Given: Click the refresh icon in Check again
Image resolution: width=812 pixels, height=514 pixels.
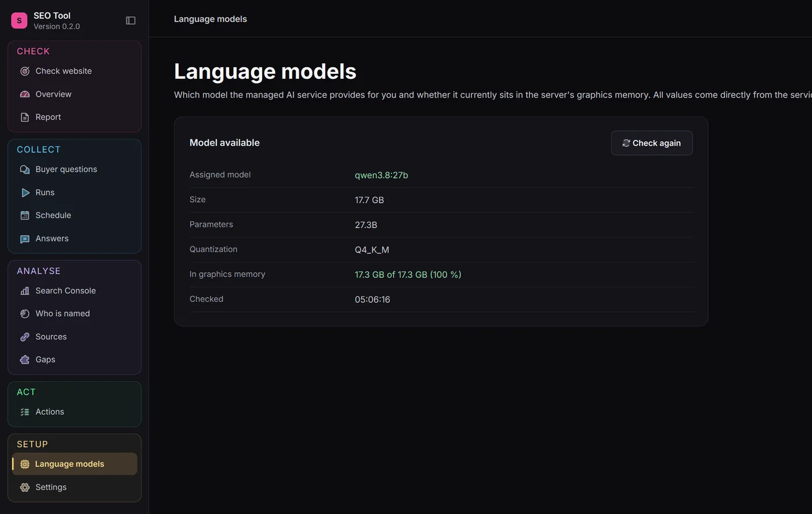Looking at the screenshot, I should click(x=626, y=143).
